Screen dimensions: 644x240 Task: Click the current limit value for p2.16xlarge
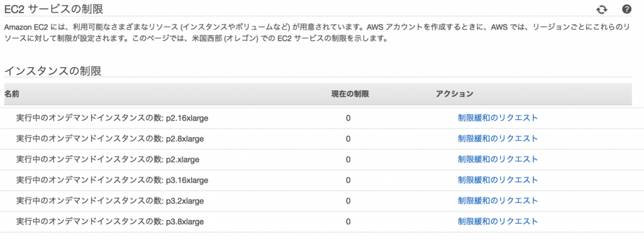tap(348, 118)
